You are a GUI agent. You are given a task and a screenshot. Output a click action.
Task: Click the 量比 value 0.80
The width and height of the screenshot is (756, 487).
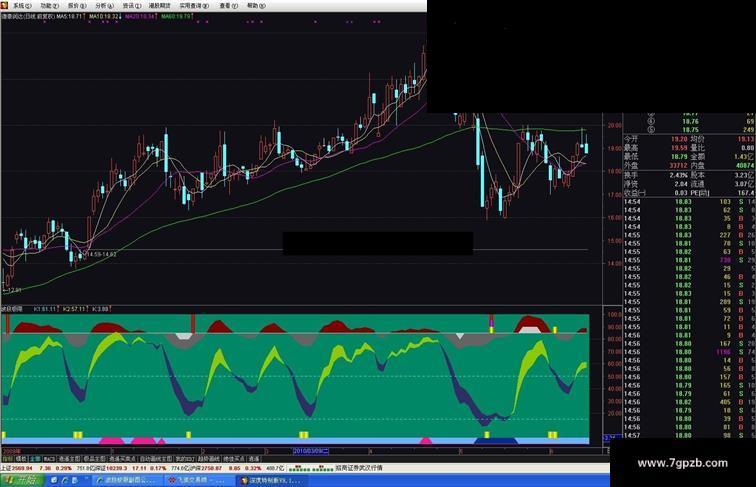[747, 148]
